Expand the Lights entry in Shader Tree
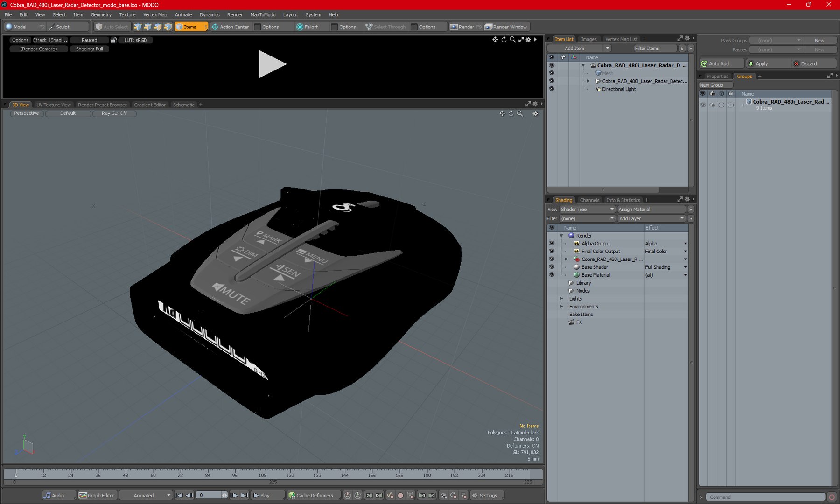The width and height of the screenshot is (840, 504). tap(561, 299)
